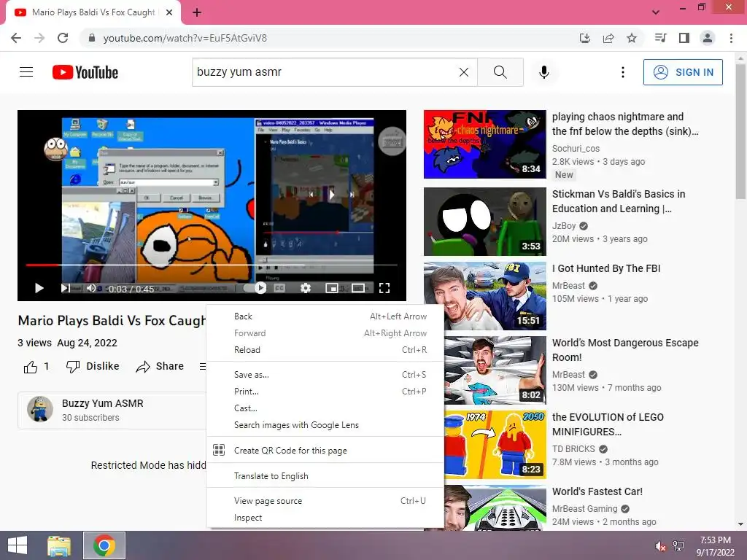Screen dimensions: 747x560
Task: Open World's Fastest Car! title
Action: [597, 491]
